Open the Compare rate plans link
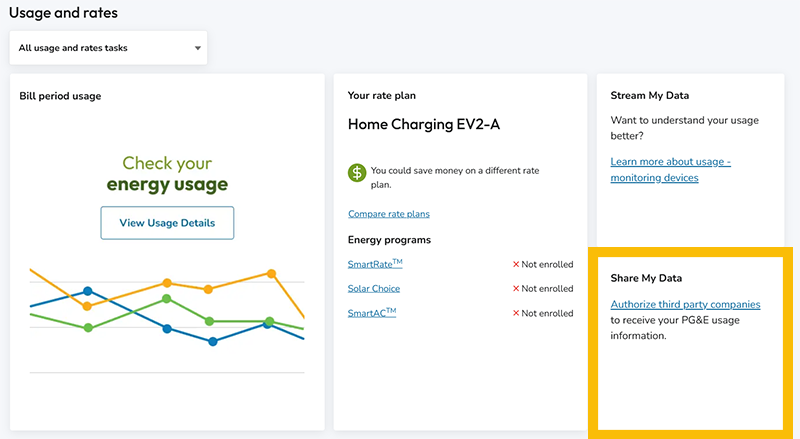 (x=389, y=214)
